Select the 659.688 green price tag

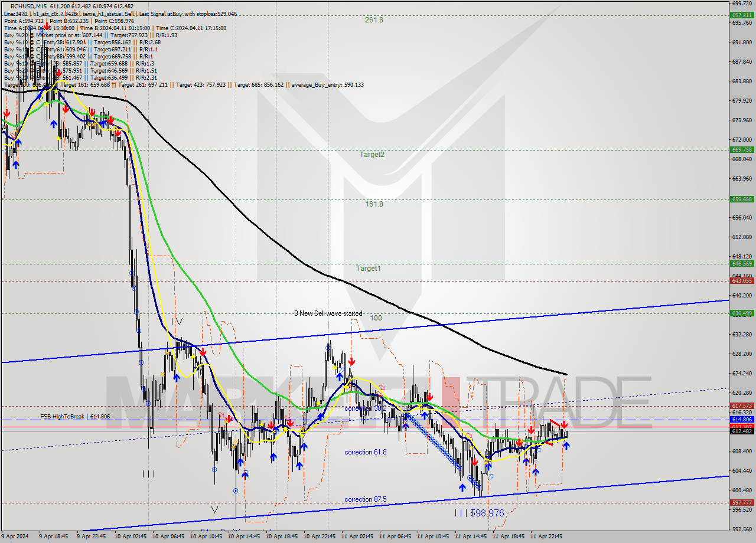point(742,199)
